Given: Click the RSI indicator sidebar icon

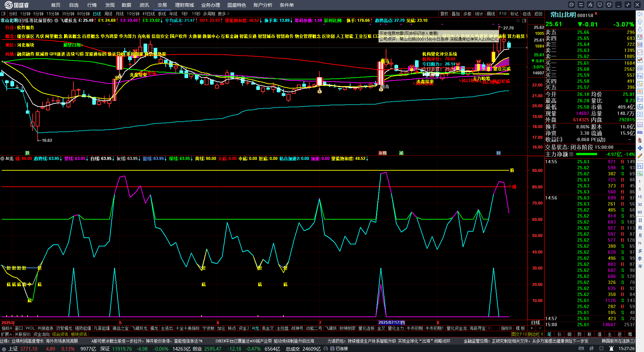Looking at the screenshot, I should point(640,132).
